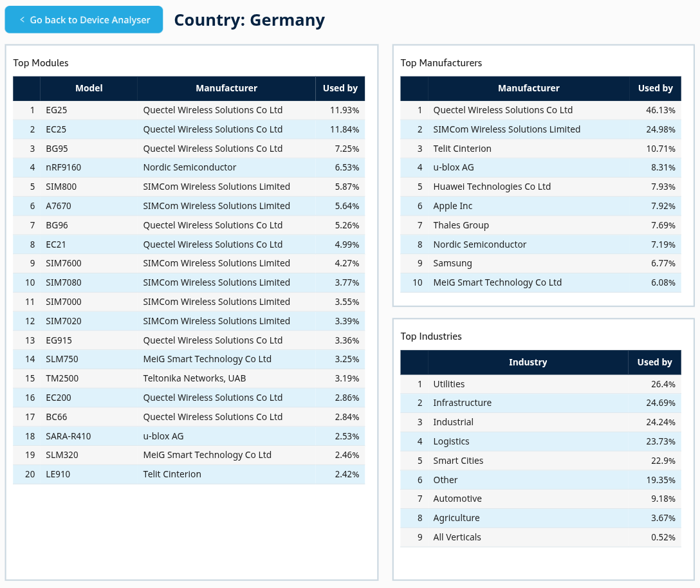Screen dimensions: 700x588
Task: Click the Top Manufacturers panel title
Action: point(441,63)
